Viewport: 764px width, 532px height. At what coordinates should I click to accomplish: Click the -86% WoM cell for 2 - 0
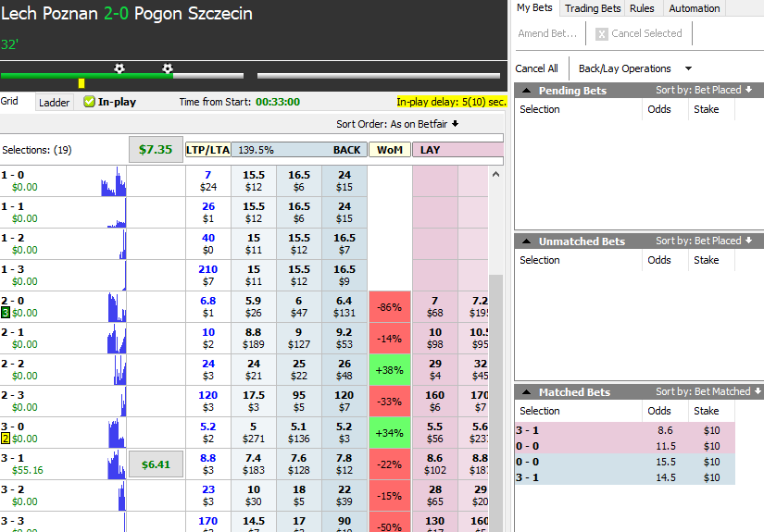point(390,307)
